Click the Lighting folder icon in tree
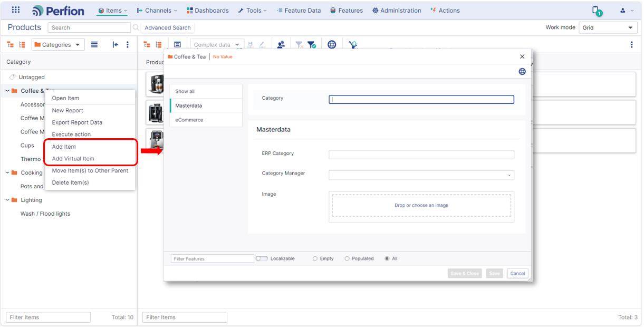Image resolution: width=644 pixels, height=327 pixels. pyautogui.click(x=14, y=200)
